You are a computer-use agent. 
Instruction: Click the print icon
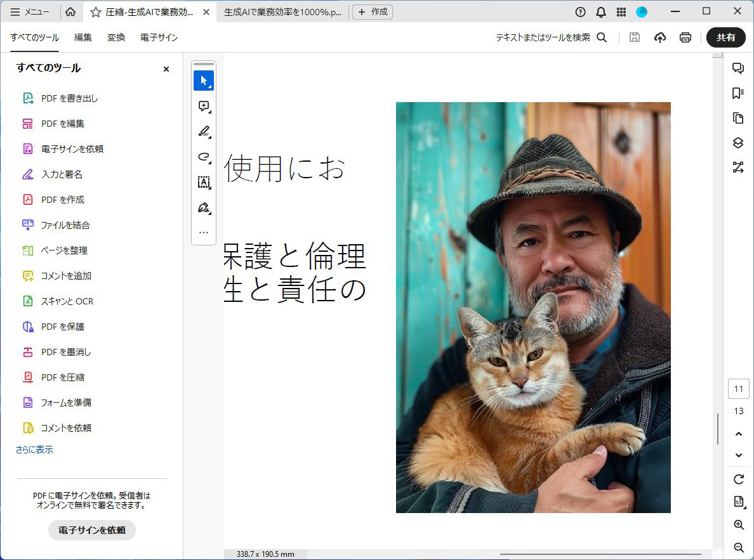685,37
